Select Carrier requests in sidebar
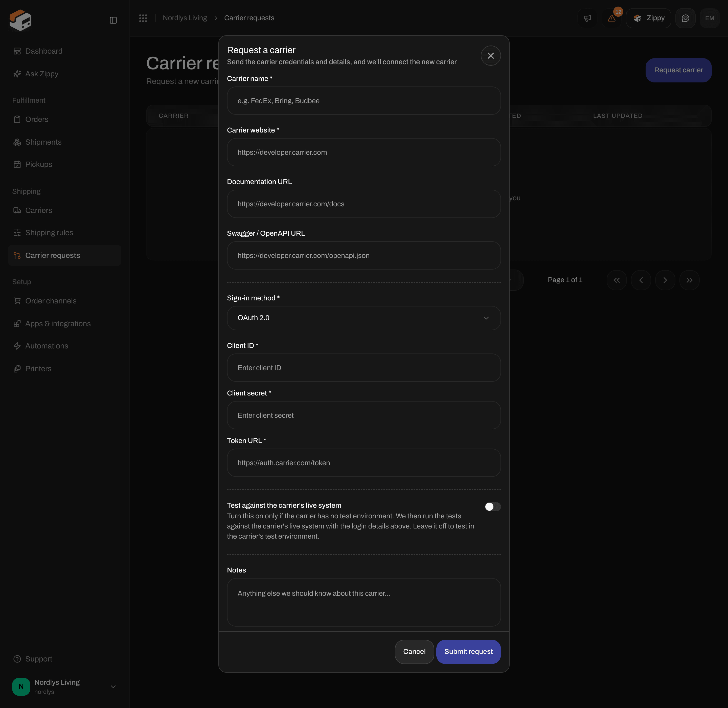The image size is (728, 708). click(x=65, y=255)
